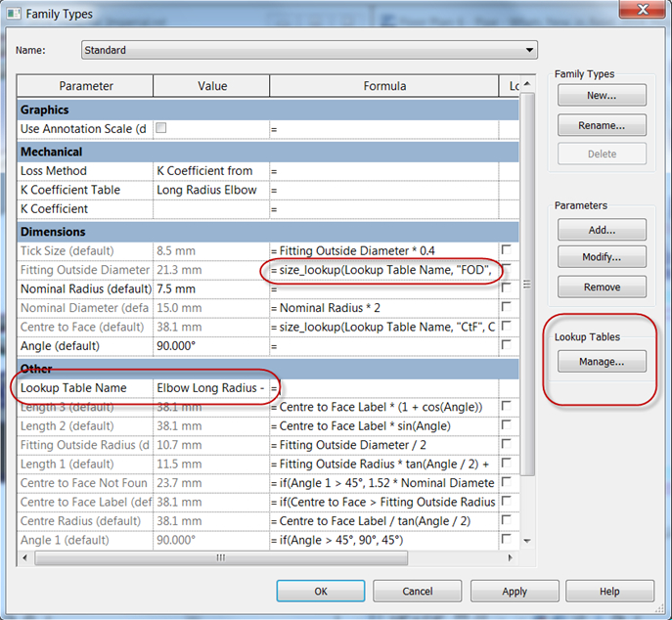Click the Rename... button
The height and width of the screenshot is (620, 672).
pyautogui.click(x=602, y=125)
